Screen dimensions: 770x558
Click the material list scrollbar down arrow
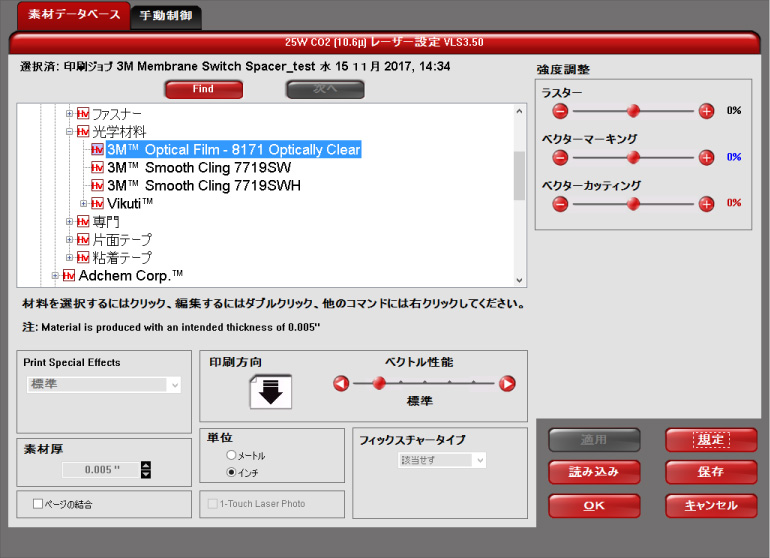[x=520, y=280]
